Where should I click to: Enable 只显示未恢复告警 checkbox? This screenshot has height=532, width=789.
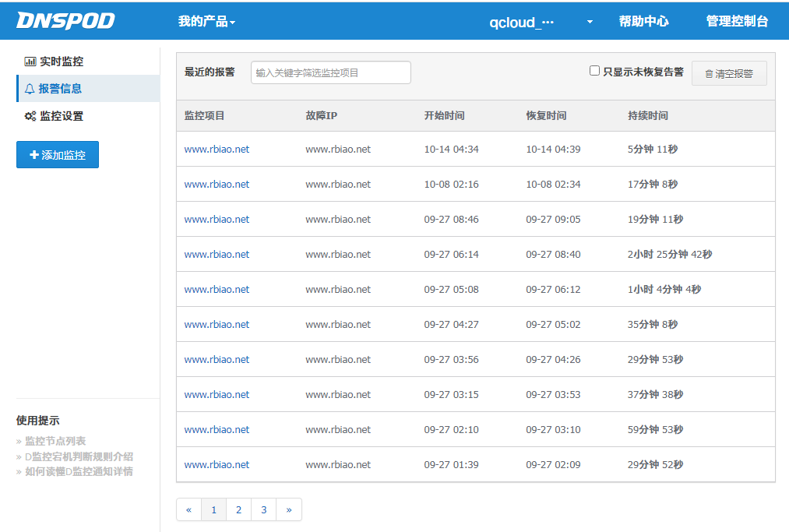(x=595, y=71)
